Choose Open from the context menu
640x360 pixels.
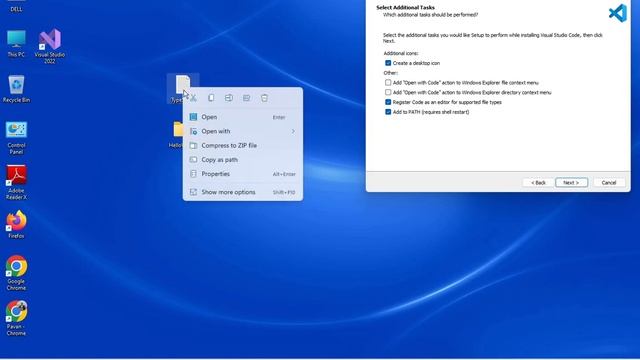(x=243, y=117)
